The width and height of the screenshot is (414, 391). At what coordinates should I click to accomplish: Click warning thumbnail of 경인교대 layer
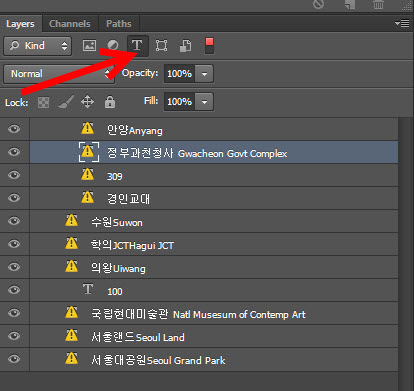(x=88, y=197)
